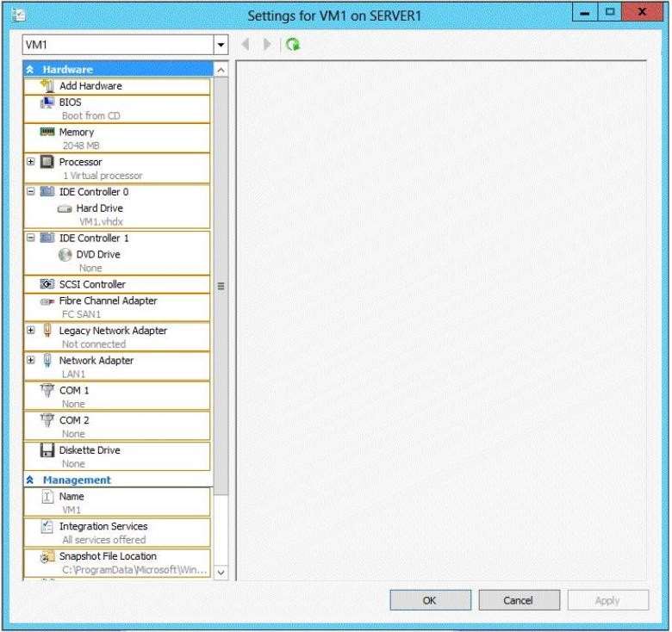Click the '2048 MB' memory value
This screenshot has height=632, width=672.
coord(81,146)
